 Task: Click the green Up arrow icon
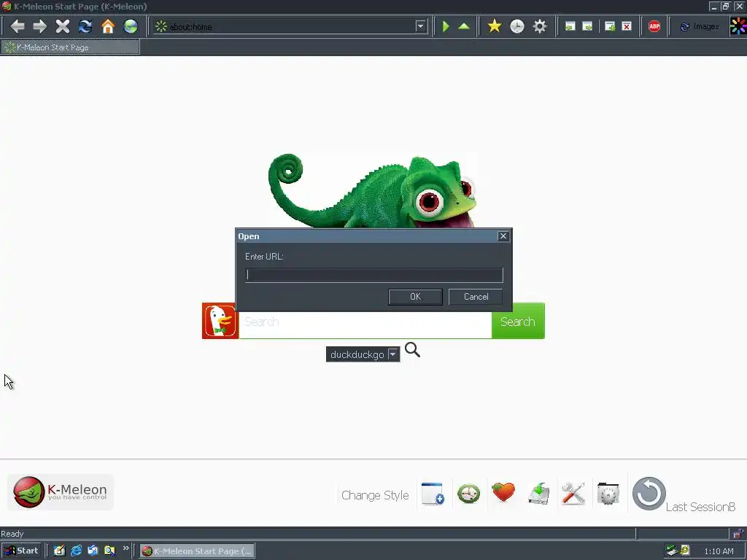coord(464,26)
